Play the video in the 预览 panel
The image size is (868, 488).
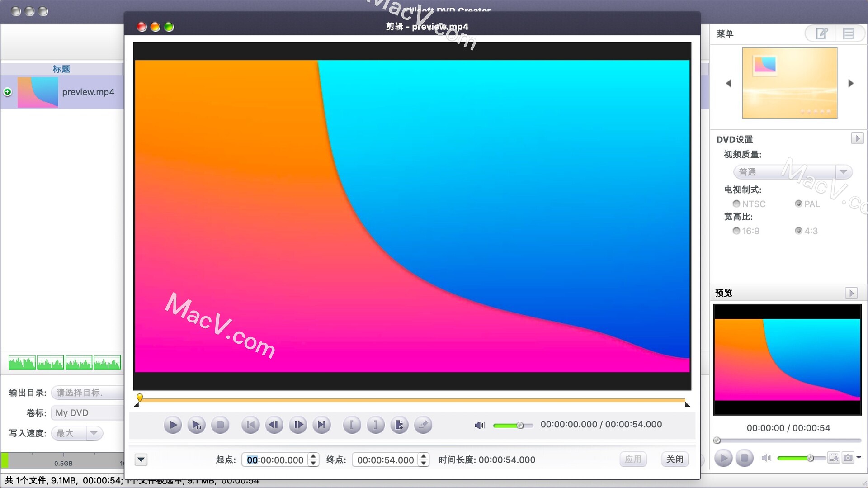tap(723, 458)
